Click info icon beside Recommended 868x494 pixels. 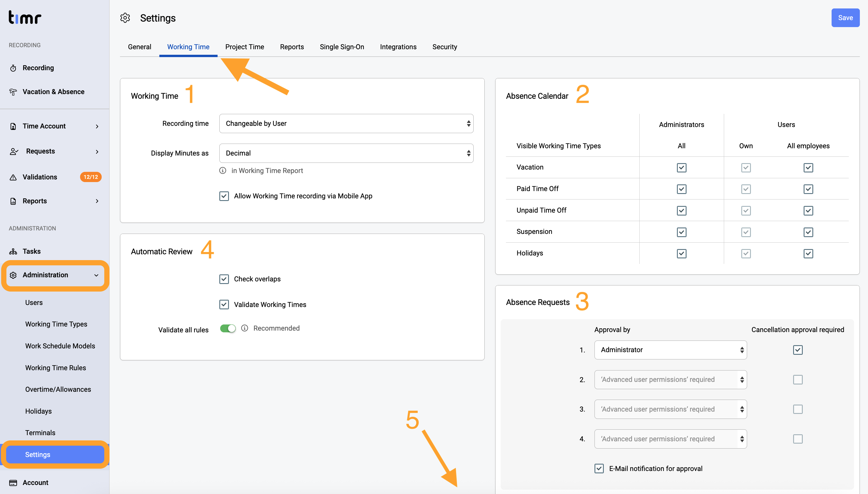pos(245,328)
